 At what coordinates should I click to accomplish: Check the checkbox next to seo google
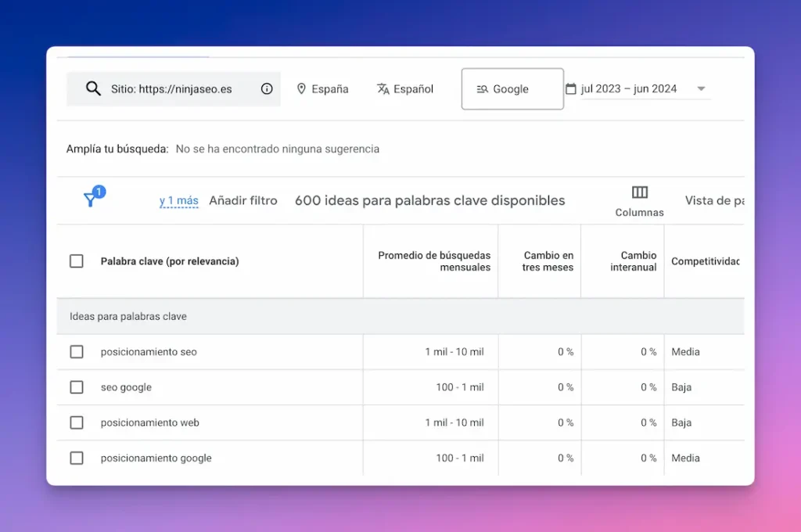click(x=76, y=386)
